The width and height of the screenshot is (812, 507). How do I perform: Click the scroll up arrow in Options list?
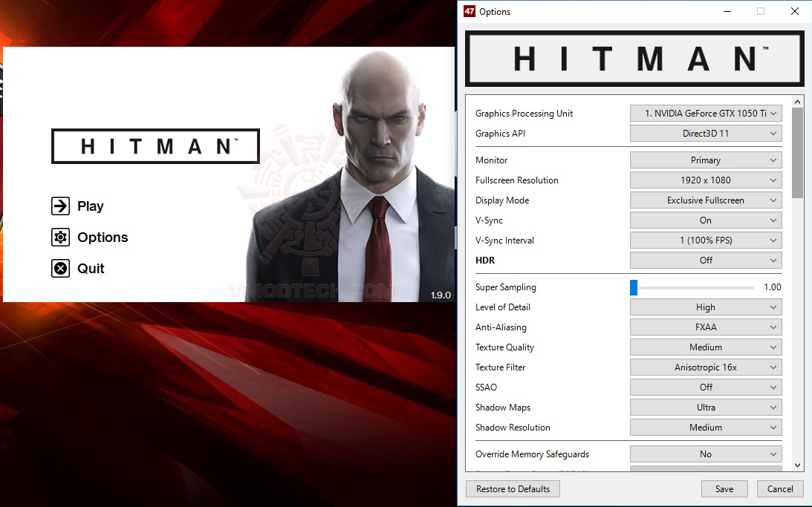click(797, 102)
